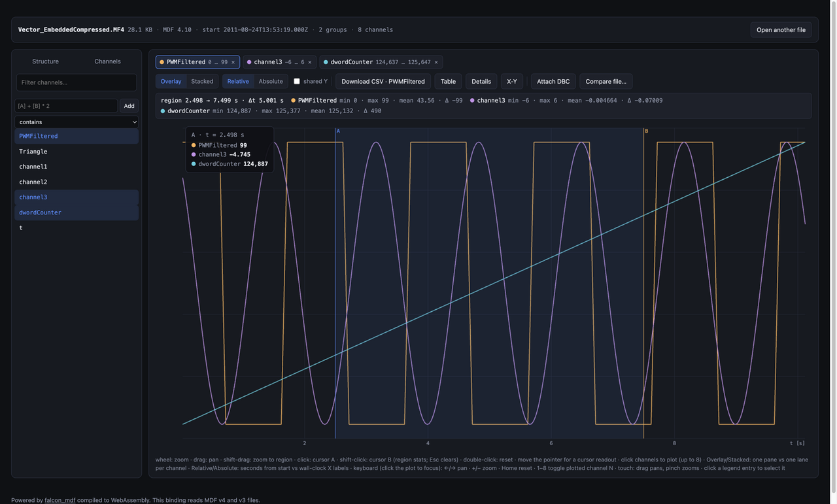Switch plot to Overlay mode
Image resolution: width=837 pixels, height=504 pixels.
tap(171, 81)
